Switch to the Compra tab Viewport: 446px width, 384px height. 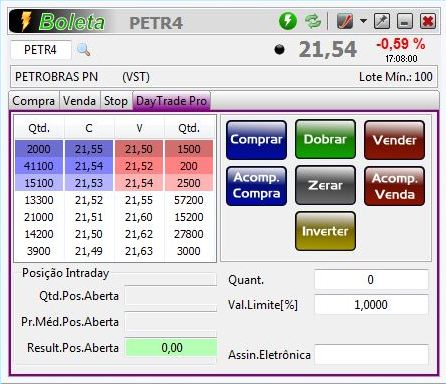point(33,101)
